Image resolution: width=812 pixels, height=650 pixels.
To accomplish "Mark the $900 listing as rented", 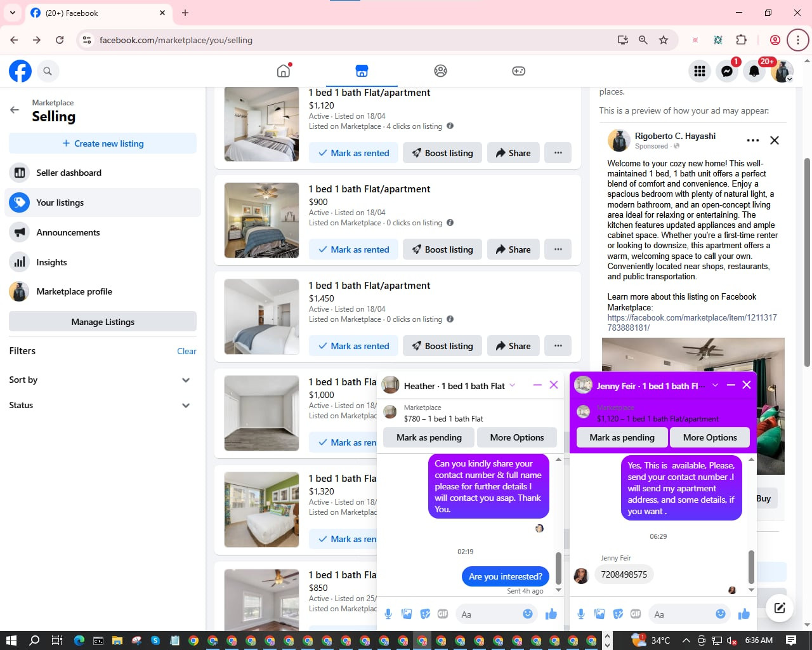I will coord(354,249).
